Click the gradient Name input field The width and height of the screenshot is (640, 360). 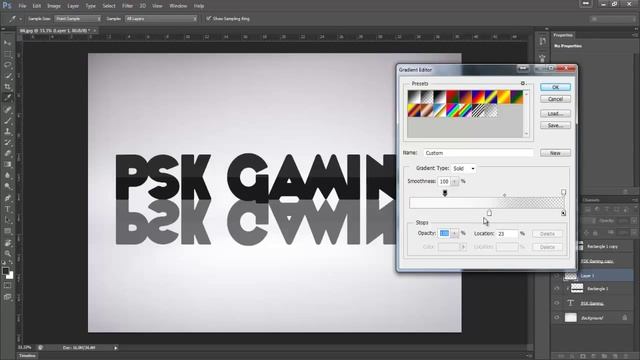click(478, 153)
